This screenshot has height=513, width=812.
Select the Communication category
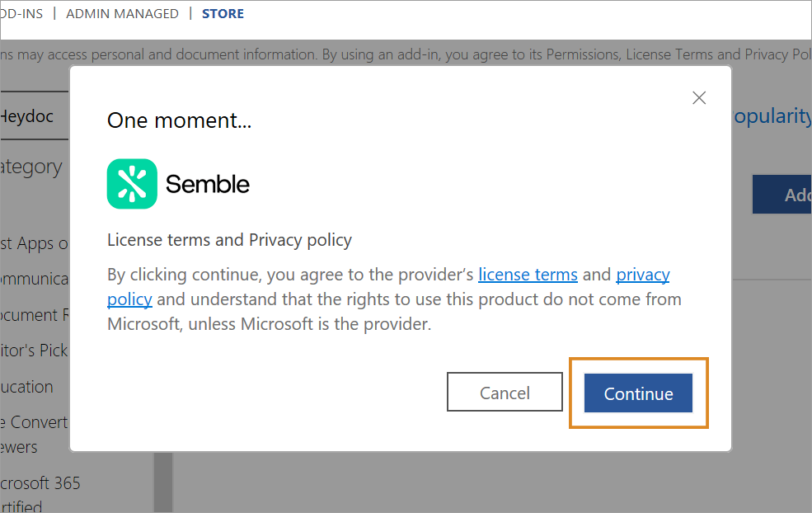coord(34,279)
